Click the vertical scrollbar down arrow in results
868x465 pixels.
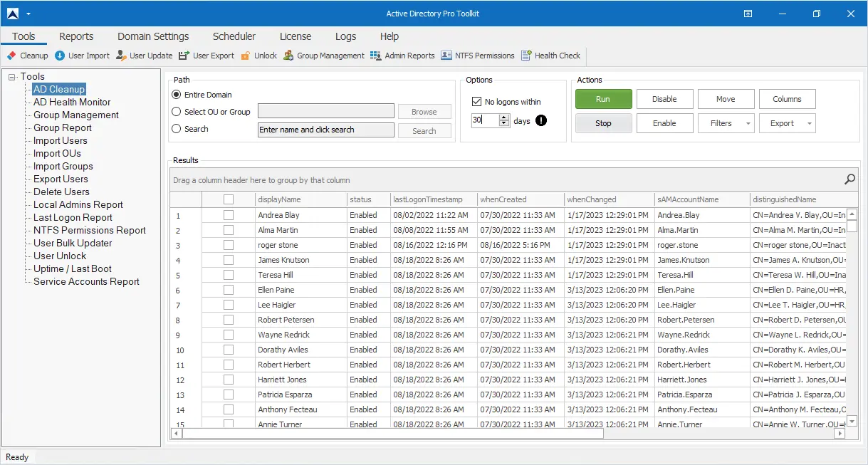852,422
